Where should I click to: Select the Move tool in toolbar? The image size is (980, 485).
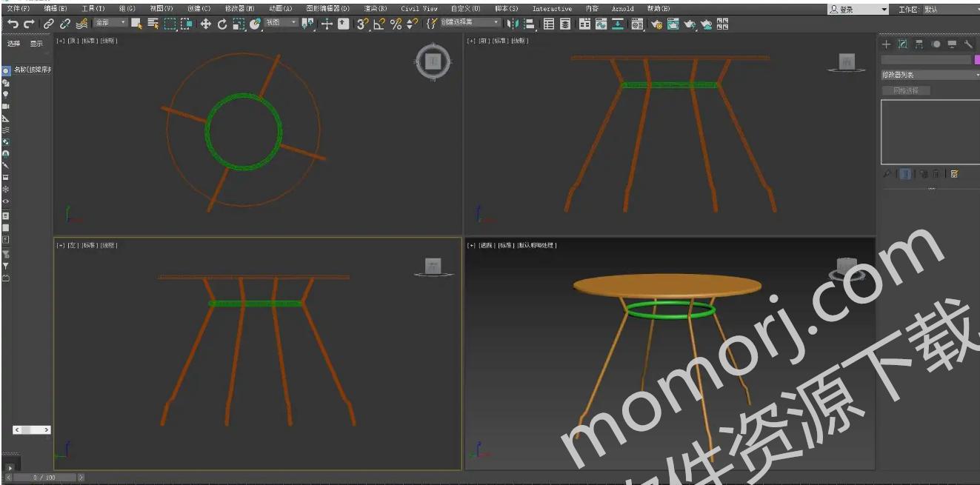click(206, 24)
